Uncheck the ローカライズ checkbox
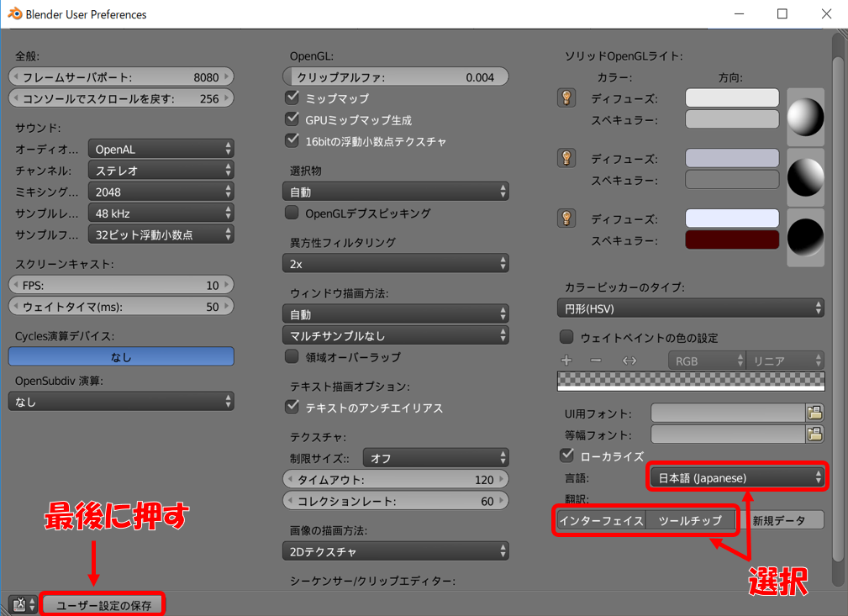This screenshot has height=616, width=848. (x=567, y=456)
